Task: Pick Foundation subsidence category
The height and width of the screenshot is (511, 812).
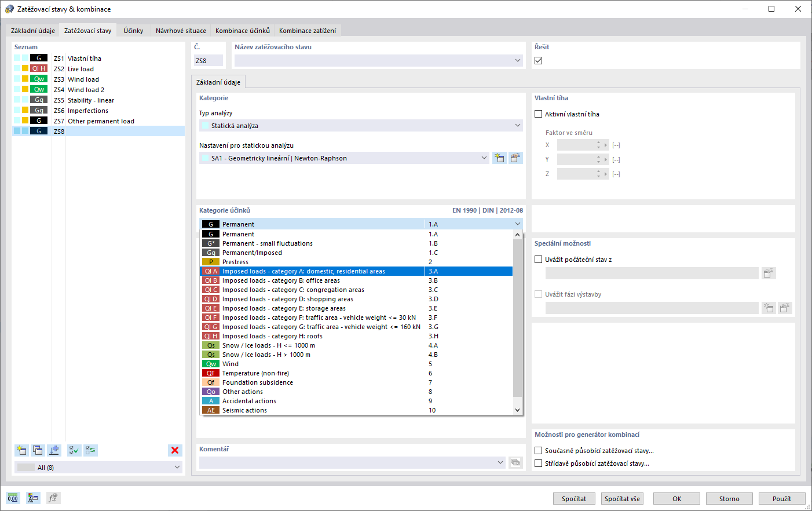Action: tap(356, 382)
